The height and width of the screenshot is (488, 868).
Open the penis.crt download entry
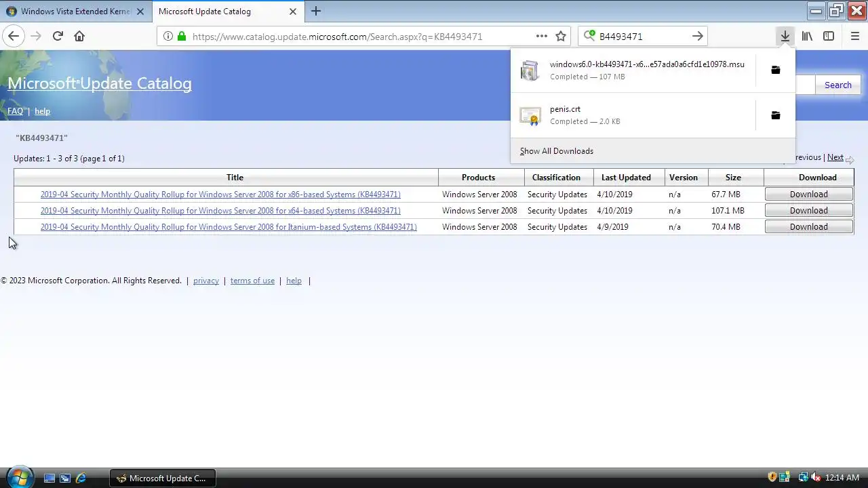click(633, 115)
